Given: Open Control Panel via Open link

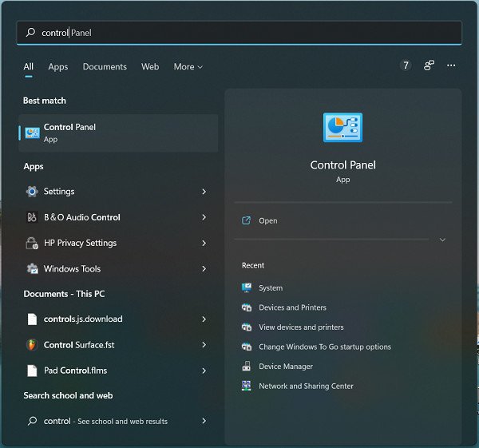Looking at the screenshot, I should (x=268, y=221).
